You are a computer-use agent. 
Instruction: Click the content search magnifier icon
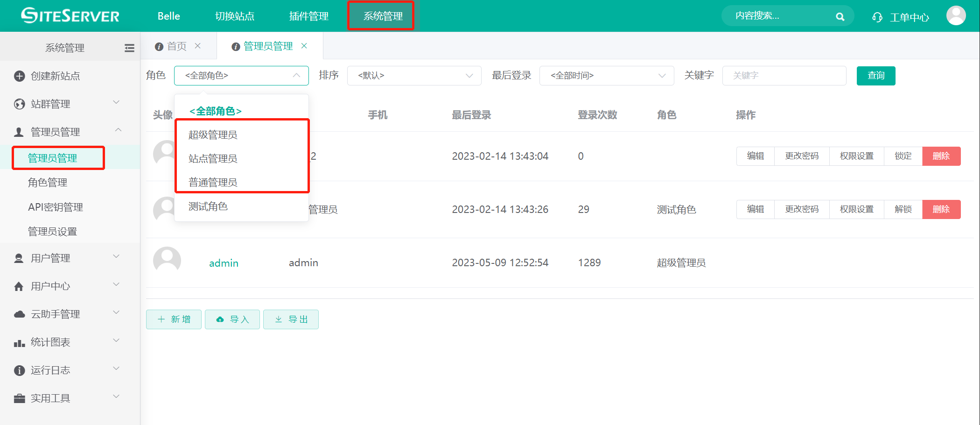pyautogui.click(x=840, y=16)
